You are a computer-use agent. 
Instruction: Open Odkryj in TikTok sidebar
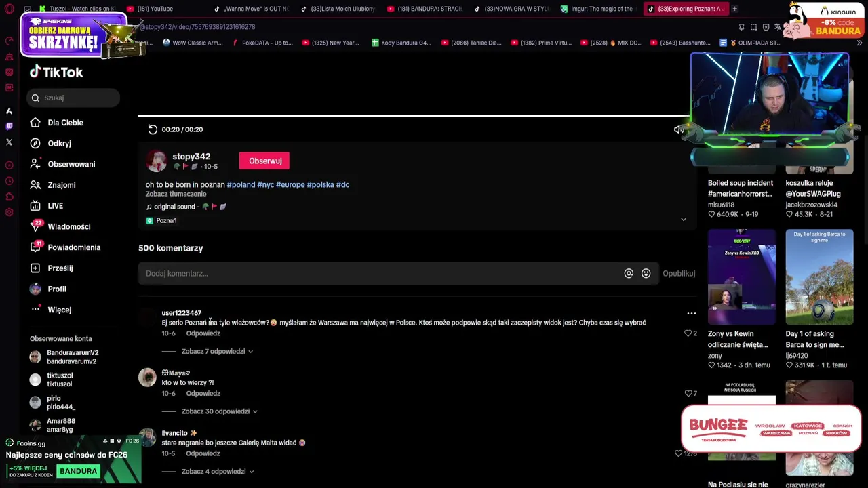(x=59, y=144)
